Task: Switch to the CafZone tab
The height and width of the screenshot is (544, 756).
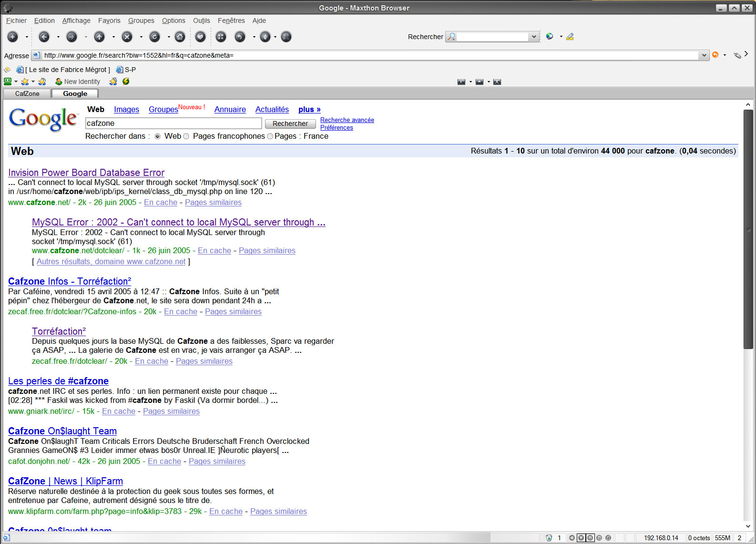Action: 27,93
